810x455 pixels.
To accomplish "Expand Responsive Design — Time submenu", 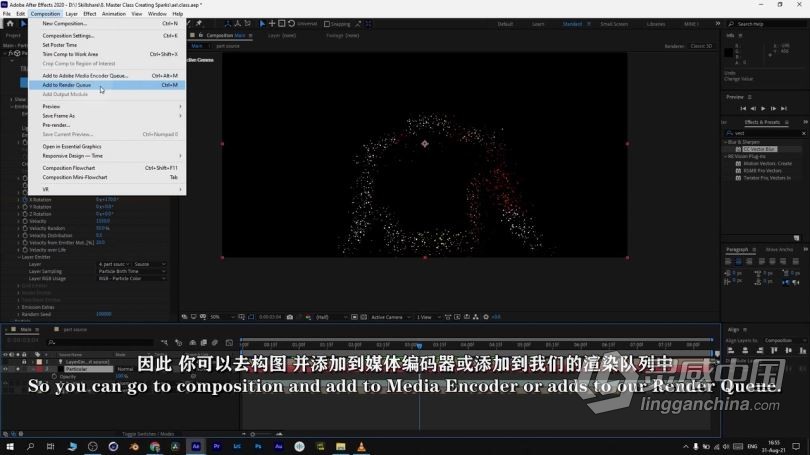I will [x=107, y=156].
